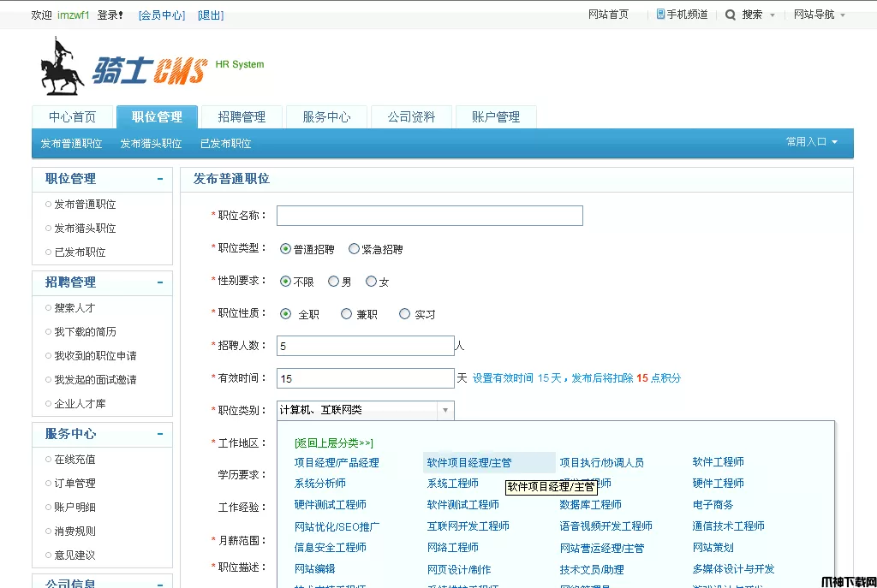
Task: Switch to the 招聘管理 tab
Action: [242, 117]
